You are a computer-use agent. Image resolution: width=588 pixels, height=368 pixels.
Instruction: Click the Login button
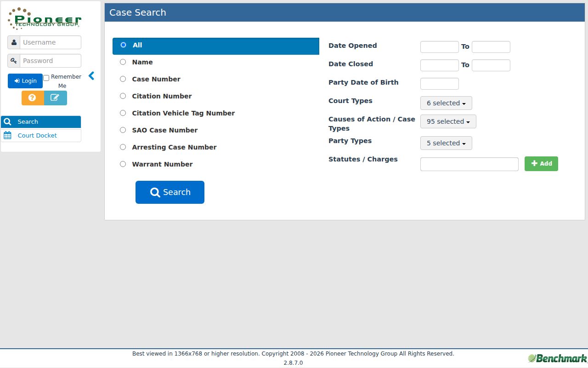click(25, 81)
